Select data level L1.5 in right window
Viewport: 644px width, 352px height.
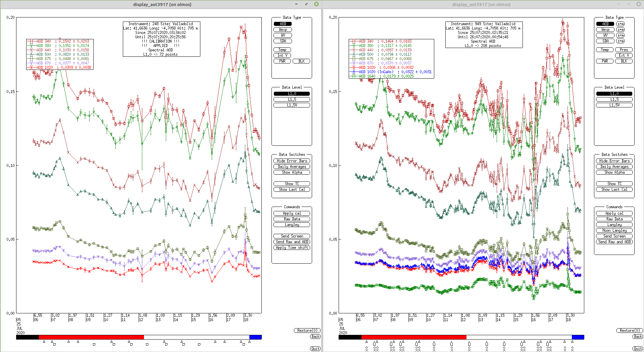pos(614,99)
